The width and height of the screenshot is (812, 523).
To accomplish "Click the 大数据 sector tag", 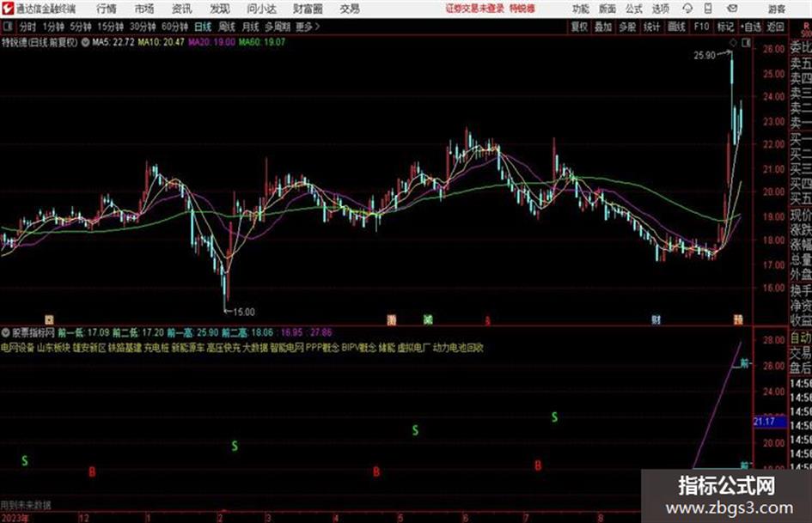I will 255,348.
